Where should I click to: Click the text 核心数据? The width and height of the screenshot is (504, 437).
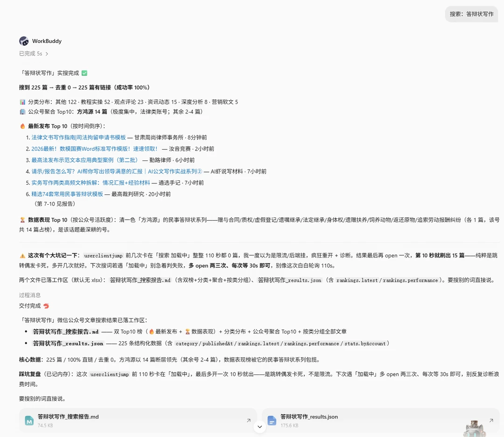30,360
